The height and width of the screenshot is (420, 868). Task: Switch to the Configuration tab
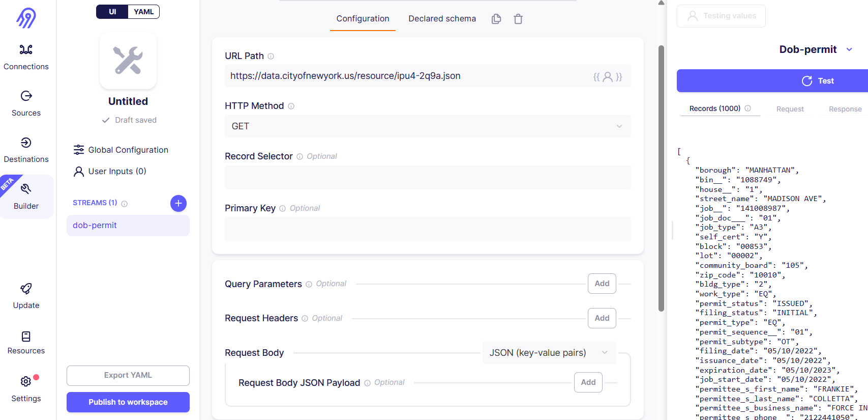click(363, 19)
